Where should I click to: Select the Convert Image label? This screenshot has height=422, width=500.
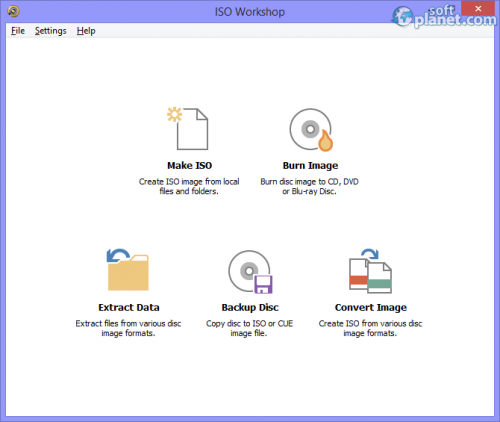tap(371, 307)
